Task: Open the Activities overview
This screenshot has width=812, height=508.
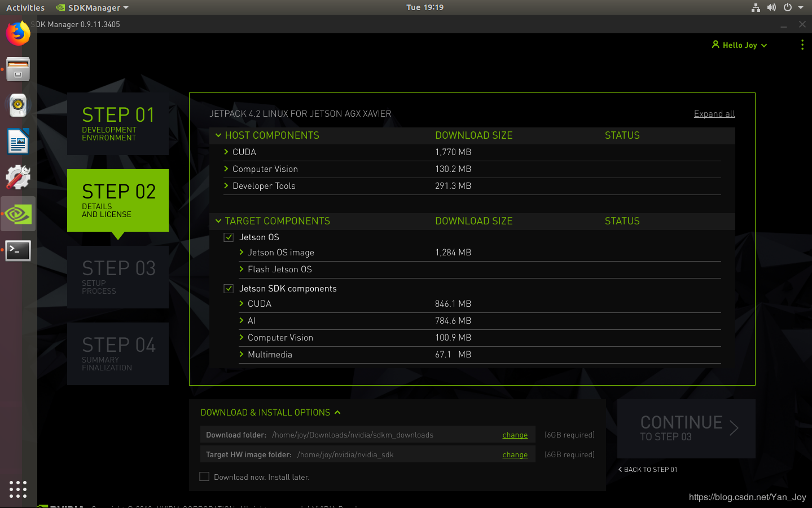Action: pos(25,7)
